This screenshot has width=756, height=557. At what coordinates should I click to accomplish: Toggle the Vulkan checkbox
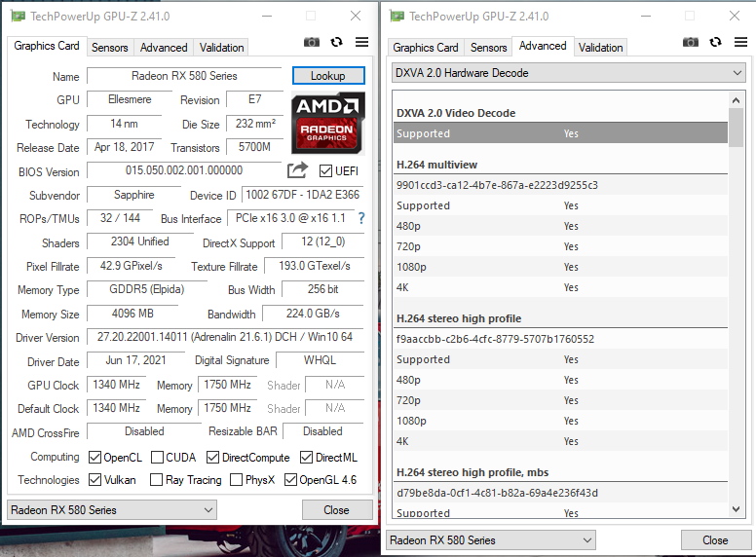[x=94, y=480]
